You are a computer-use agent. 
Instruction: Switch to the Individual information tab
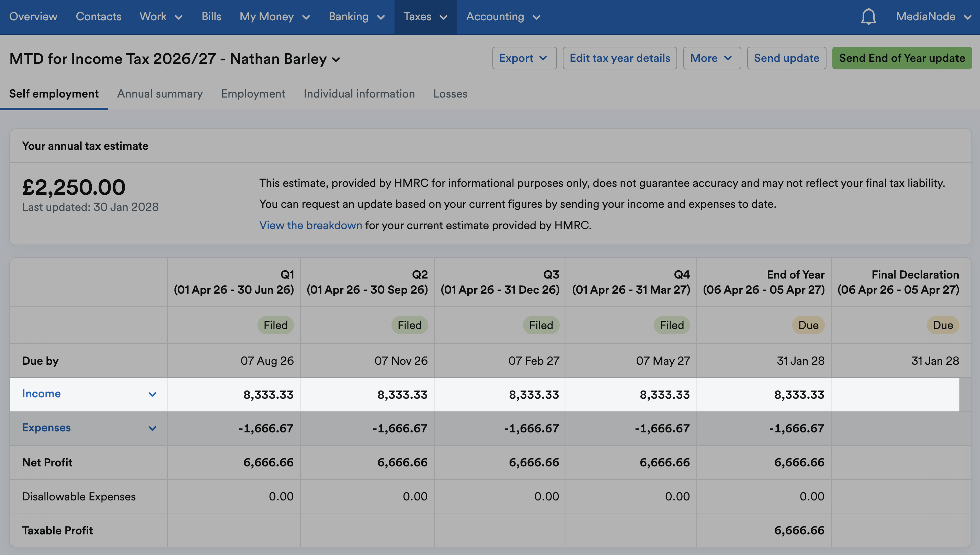pos(359,94)
